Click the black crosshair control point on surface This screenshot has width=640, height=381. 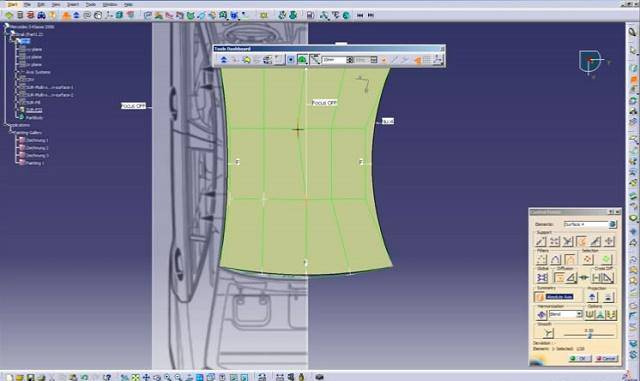[298, 130]
